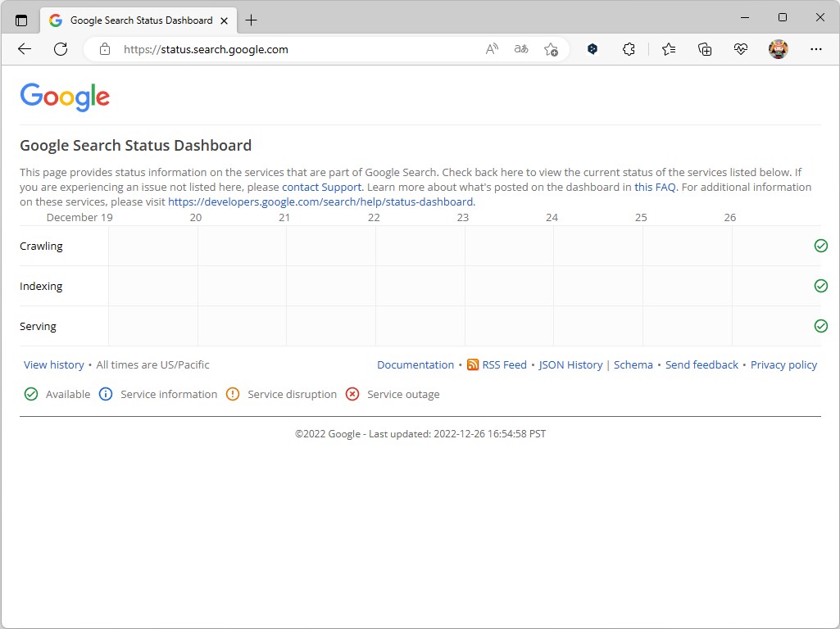
Task: Click the Indexing available status checkmark icon
Action: pos(821,286)
